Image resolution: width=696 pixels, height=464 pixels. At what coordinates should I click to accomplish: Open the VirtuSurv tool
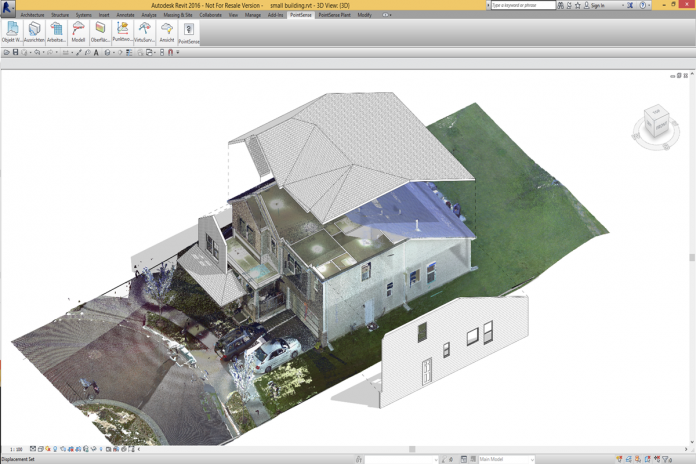(144, 32)
